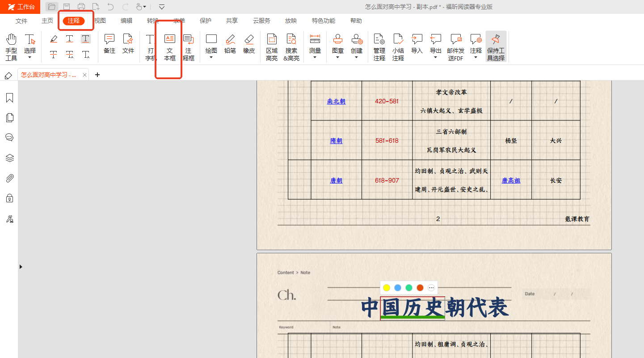Open a new tab with plus button
This screenshot has height=358, width=644.
97,75
